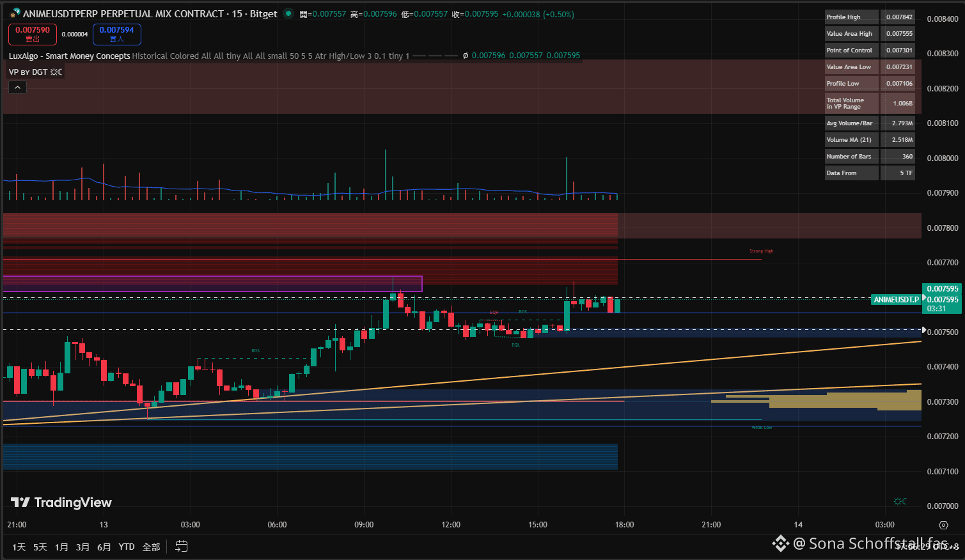Viewport: 965px width, 560px height.
Task: Click the ANIMEUSDTPERP symbol title
Action: (x=123, y=13)
